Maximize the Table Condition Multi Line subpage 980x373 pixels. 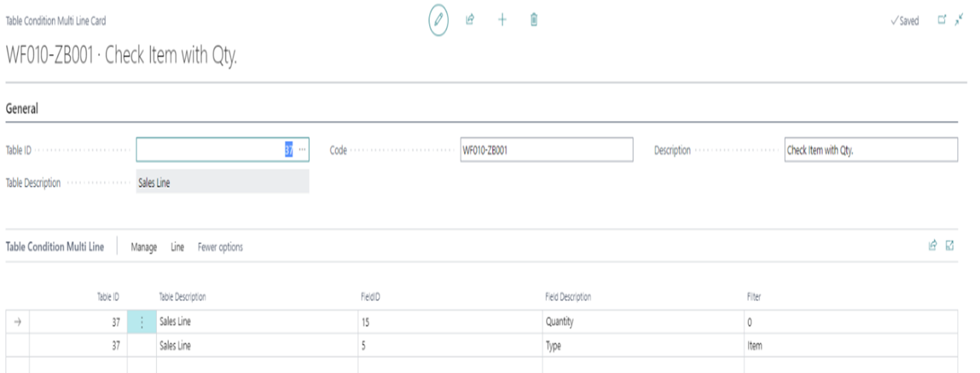tap(950, 246)
